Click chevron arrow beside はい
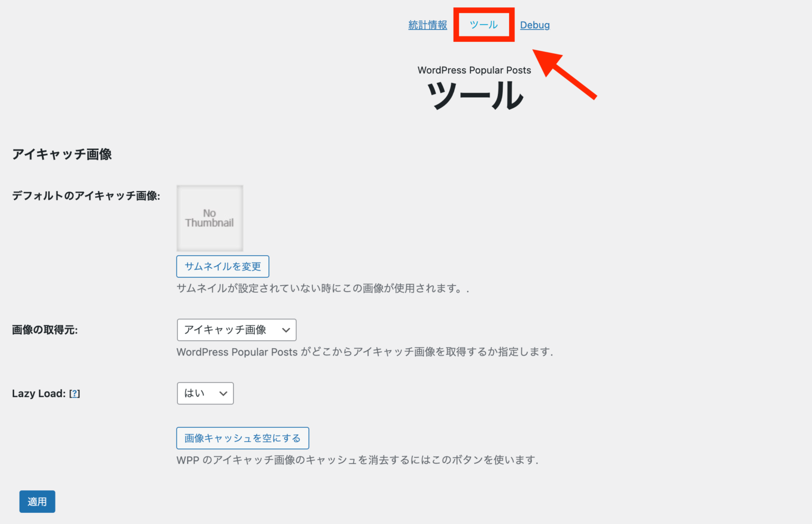812x524 pixels. click(x=223, y=394)
